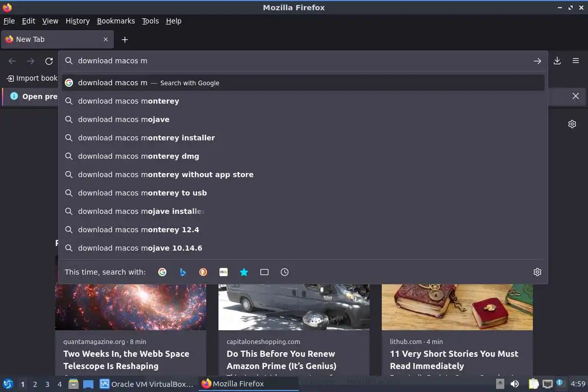Pick 'download macos monterey dmg' suggestion

tap(303, 156)
